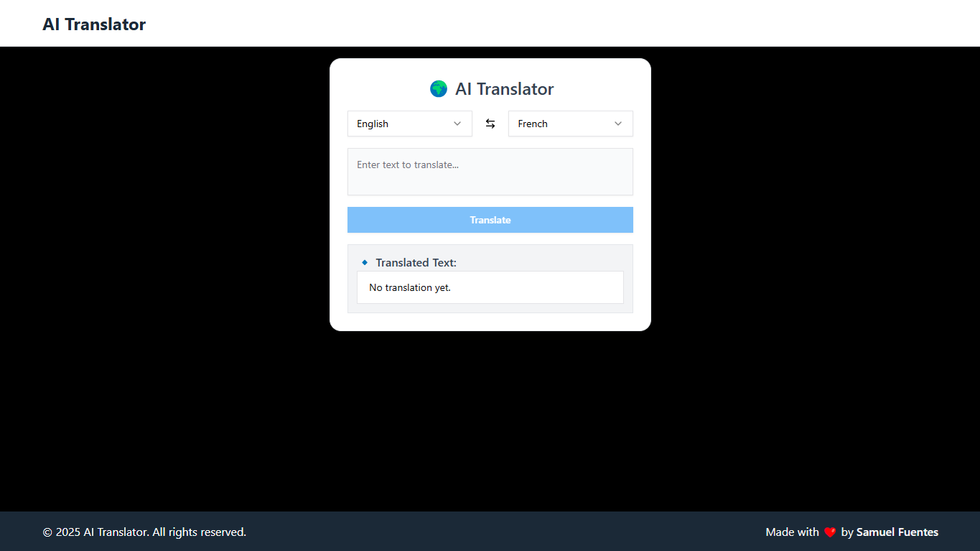Screen dimensions: 980x551
Task: Click the globe emoji to refresh the page branding
Action: [438, 88]
